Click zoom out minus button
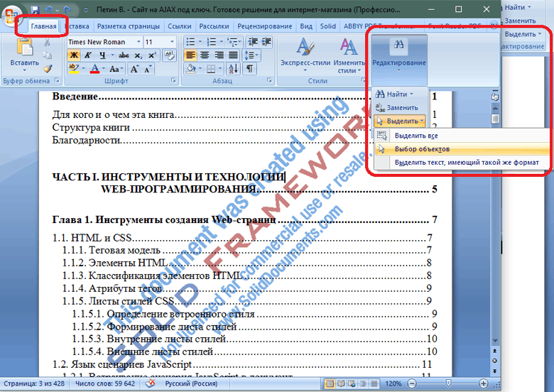 [x=412, y=383]
